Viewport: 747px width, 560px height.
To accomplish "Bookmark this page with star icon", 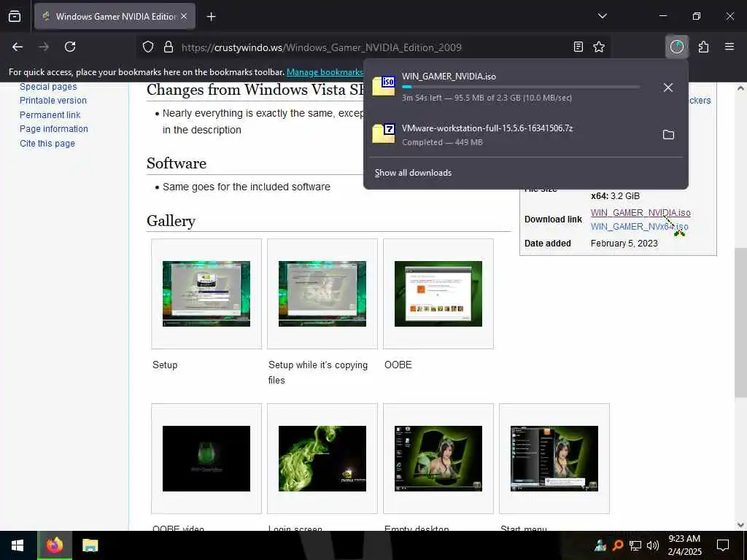I will point(599,47).
